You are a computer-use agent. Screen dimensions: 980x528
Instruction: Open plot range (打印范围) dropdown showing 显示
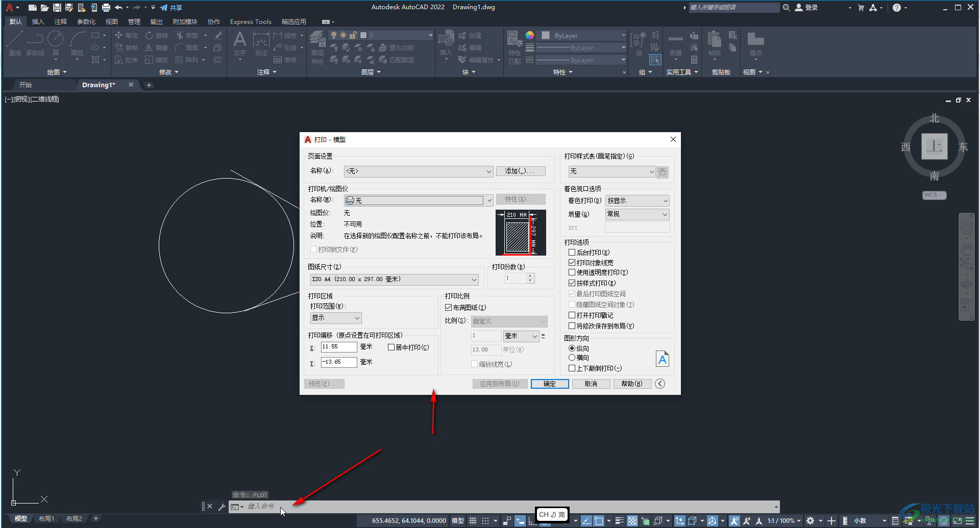click(x=336, y=318)
